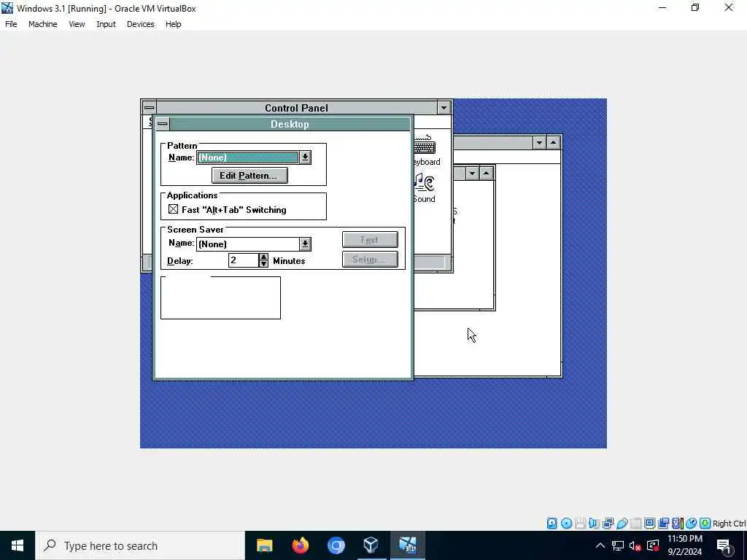Image resolution: width=747 pixels, height=560 pixels.
Task: Open the Windows notification center
Action: [724, 545]
